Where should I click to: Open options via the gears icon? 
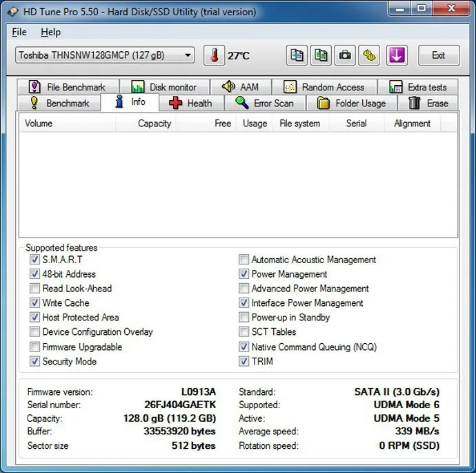coord(369,55)
